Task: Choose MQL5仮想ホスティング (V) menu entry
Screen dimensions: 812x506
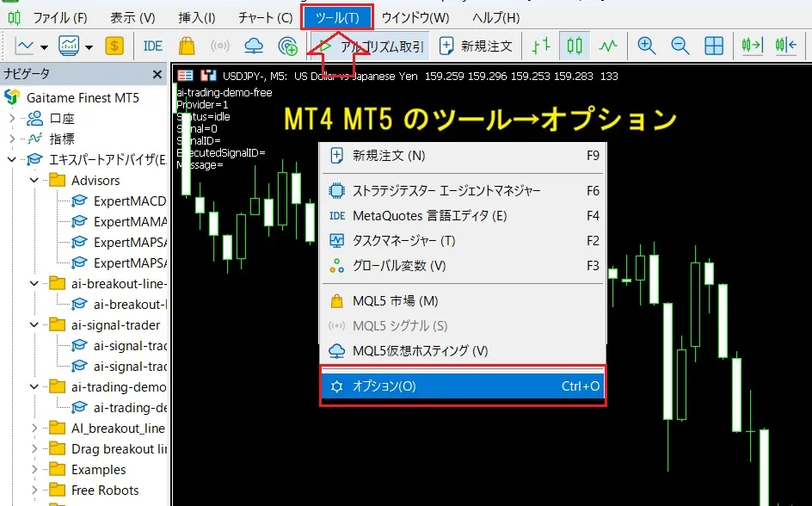Action: click(x=463, y=350)
